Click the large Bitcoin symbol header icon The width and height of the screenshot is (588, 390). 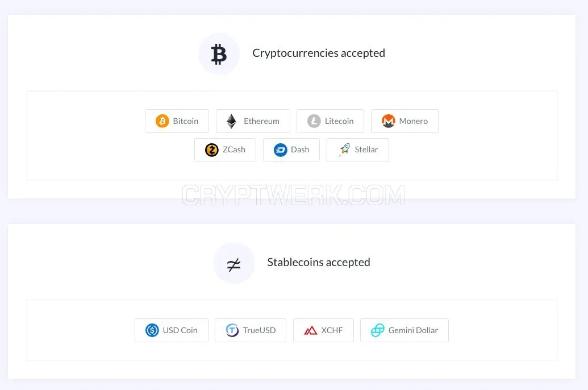pos(219,54)
